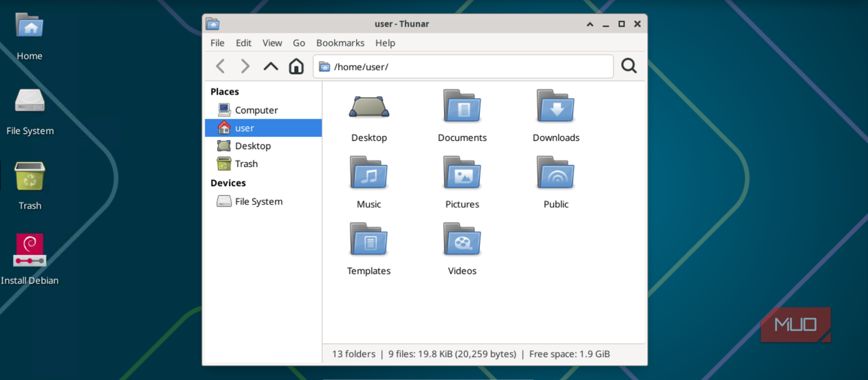868x380 pixels.
Task: Open the Videos folder
Action: 462,239
